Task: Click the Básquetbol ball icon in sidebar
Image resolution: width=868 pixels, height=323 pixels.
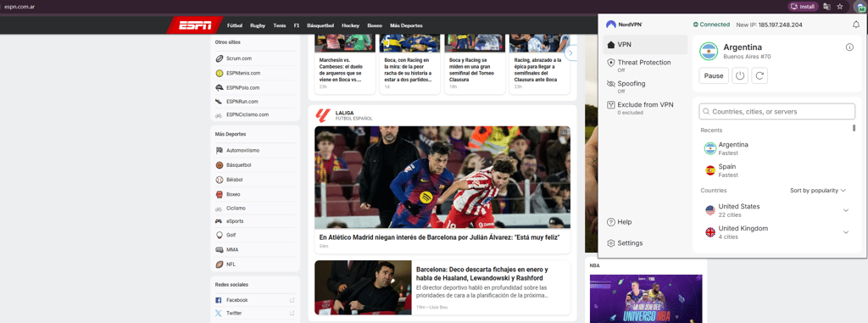Action: [x=220, y=165]
